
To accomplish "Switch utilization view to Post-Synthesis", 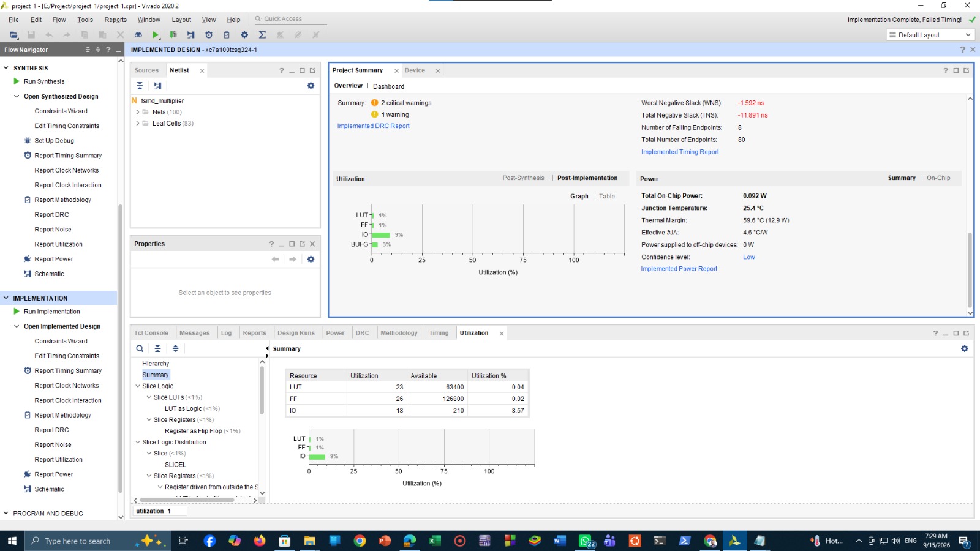I will (x=523, y=178).
